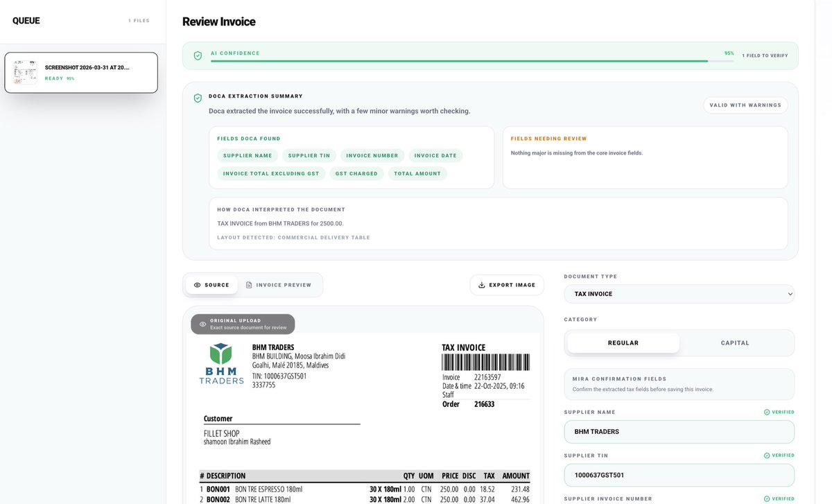Screen dimensions: 832x504
Task: Switch to the Source tab
Action: tap(211, 285)
